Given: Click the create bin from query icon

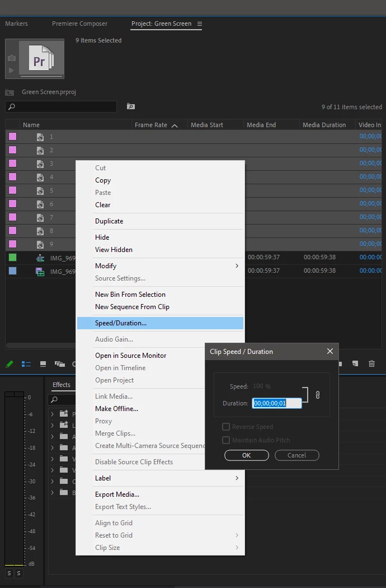Looking at the screenshot, I should pyautogui.click(x=130, y=106).
